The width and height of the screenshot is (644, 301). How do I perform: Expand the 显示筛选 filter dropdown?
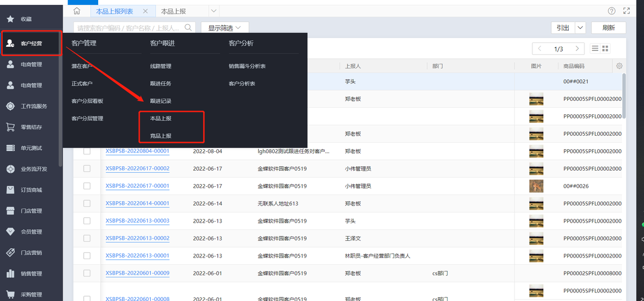(x=225, y=27)
